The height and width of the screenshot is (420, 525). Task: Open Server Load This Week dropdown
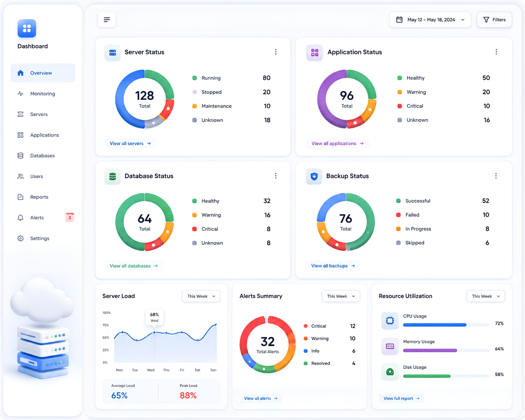pyautogui.click(x=201, y=296)
